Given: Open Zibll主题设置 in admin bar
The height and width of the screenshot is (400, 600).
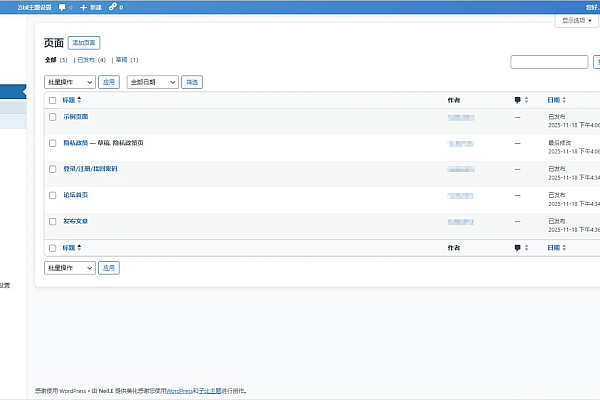Looking at the screenshot, I should [34, 7].
